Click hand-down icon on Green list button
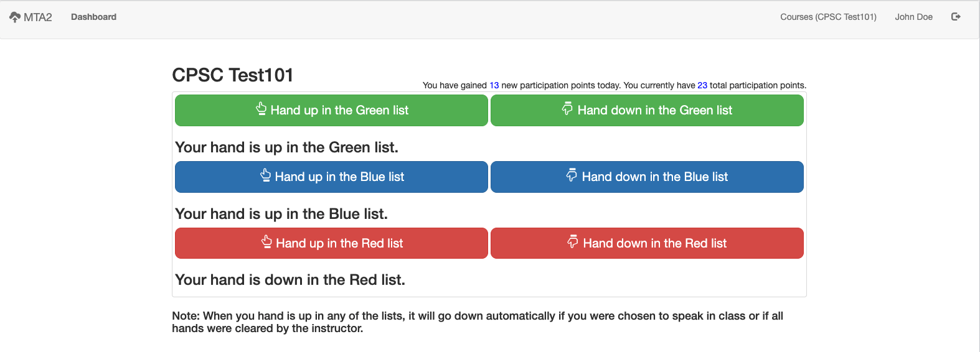The width and height of the screenshot is (980, 352). pos(567,109)
